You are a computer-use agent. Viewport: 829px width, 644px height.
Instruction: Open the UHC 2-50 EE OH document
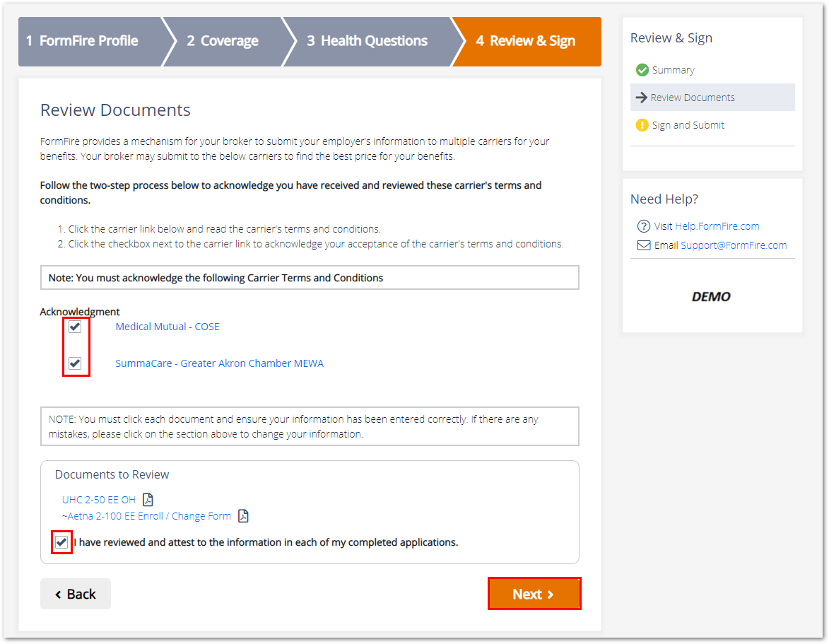[99, 500]
